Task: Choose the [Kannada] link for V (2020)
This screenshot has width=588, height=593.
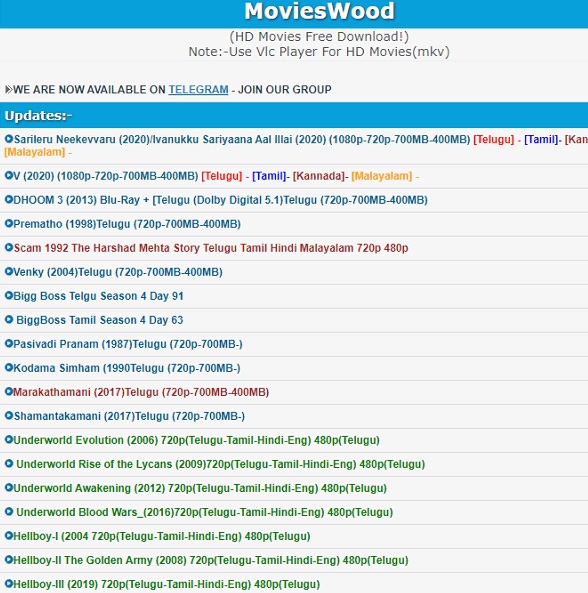Action: (319, 176)
